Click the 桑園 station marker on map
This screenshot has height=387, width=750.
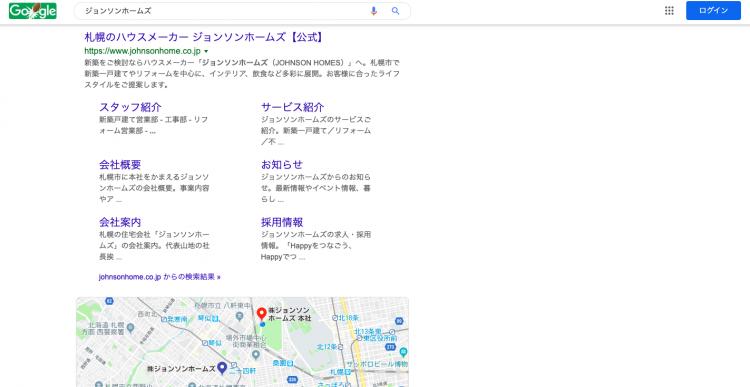tap(290, 364)
